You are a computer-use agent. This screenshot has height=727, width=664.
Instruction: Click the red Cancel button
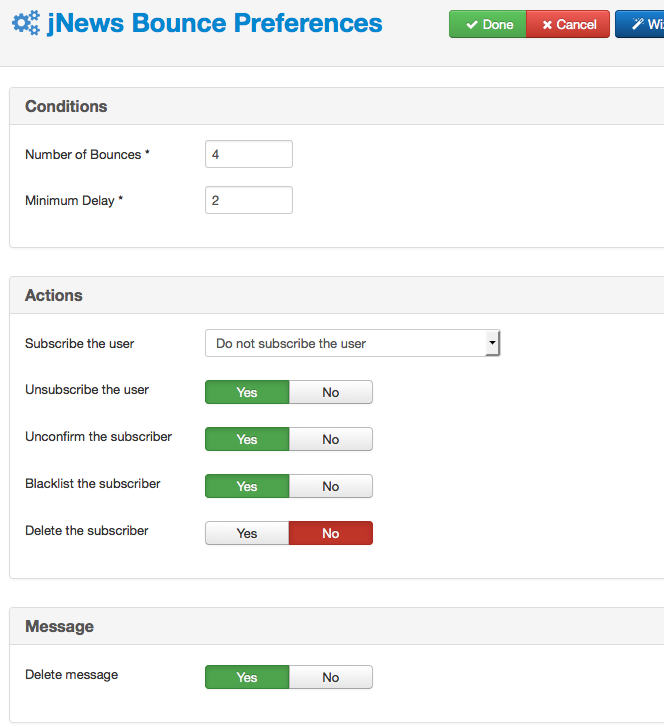pyautogui.click(x=568, y=24)
